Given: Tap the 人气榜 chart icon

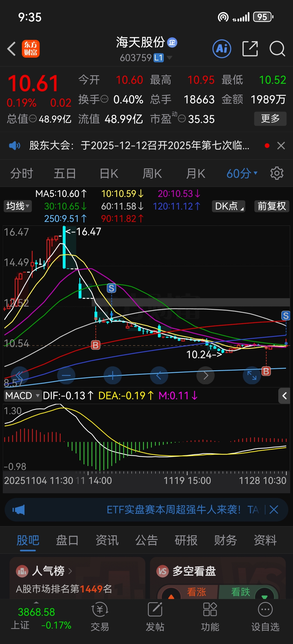Looking at the screenshot, I should (x=22, y=571).
